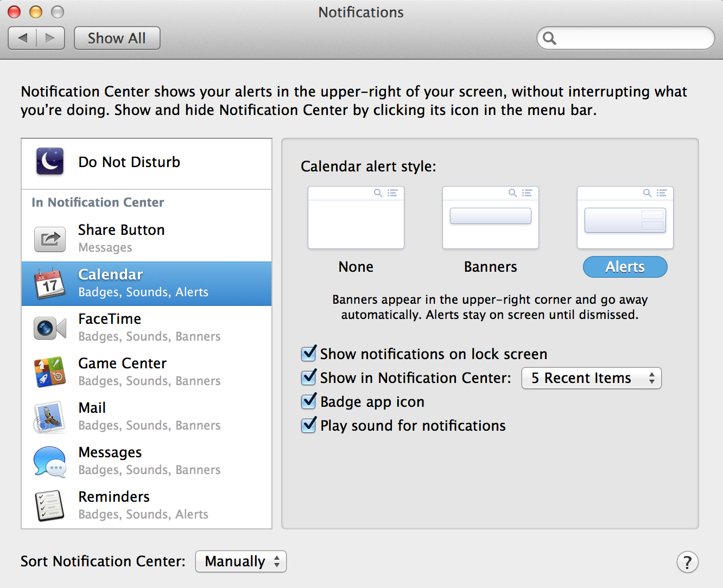Screen dimensions: 723x588
Task: Click the In Notification Center header
Action: click(98, 202)
